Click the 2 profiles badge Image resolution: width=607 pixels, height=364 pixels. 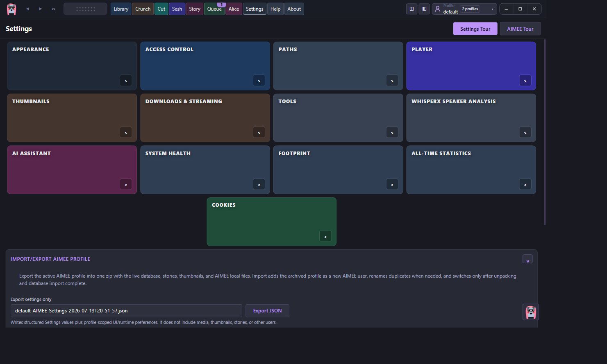click(x=470, y=9)
